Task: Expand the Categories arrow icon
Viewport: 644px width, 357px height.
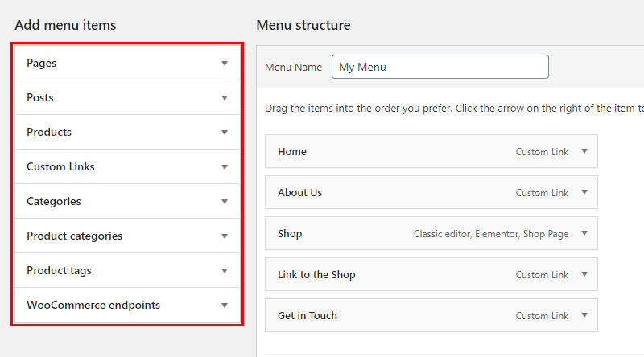Action: tap(225, 202)
